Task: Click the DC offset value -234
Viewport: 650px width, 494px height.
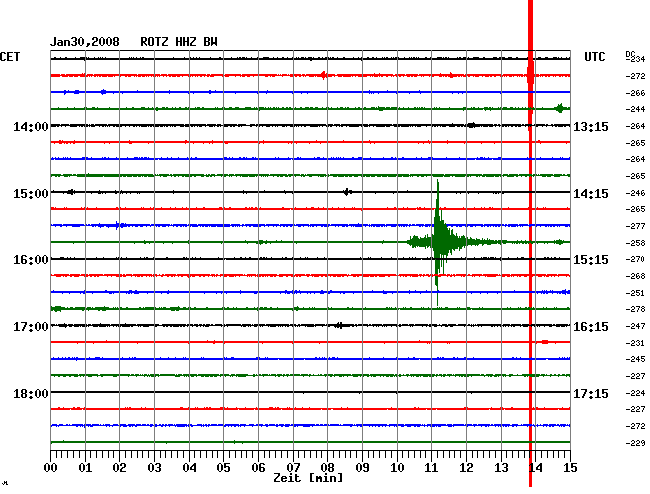Action: [x=635, y=59]
